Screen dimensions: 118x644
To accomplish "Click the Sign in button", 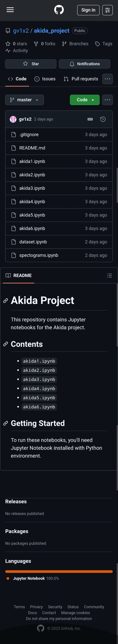I will 88,10.
